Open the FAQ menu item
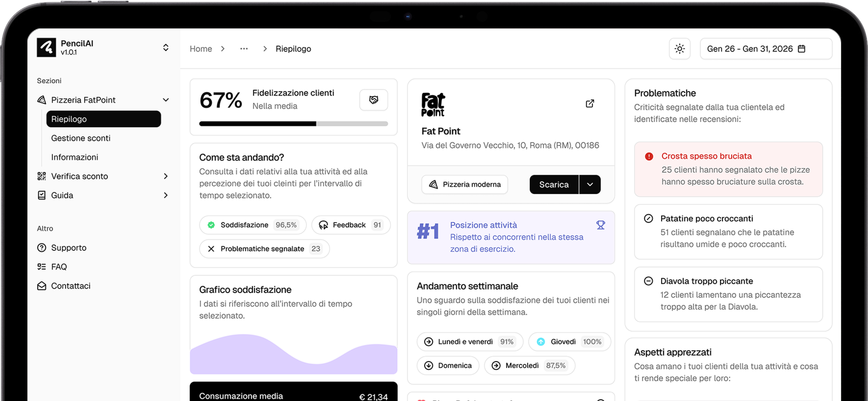This screenshot has width=868, height=401. 59,267
